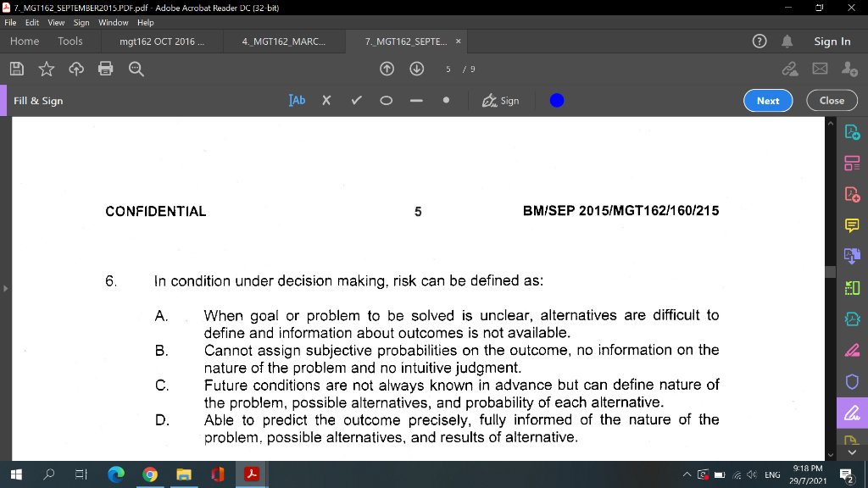Select the circle shape tool
The height and width of the screenshot is (488, 868).
[387, 101]
